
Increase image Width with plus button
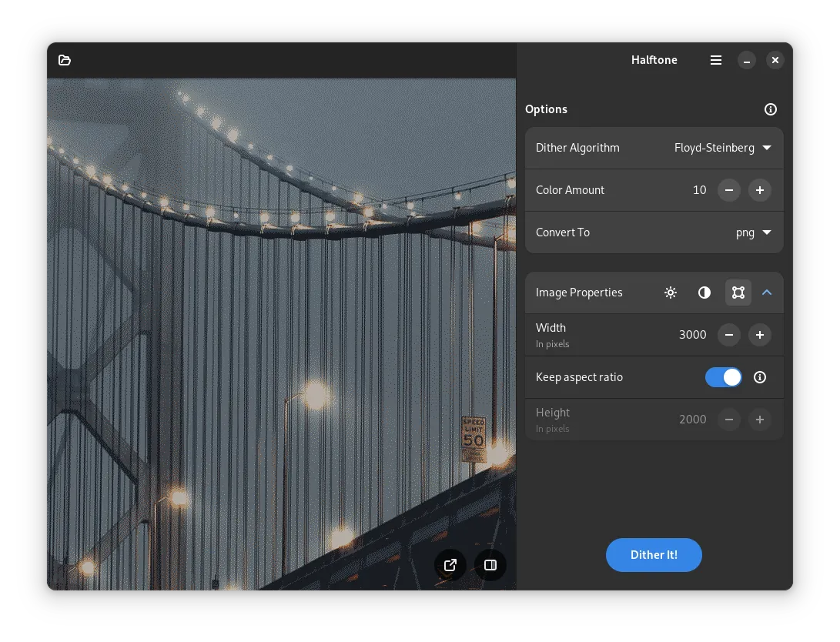point(760,335)
